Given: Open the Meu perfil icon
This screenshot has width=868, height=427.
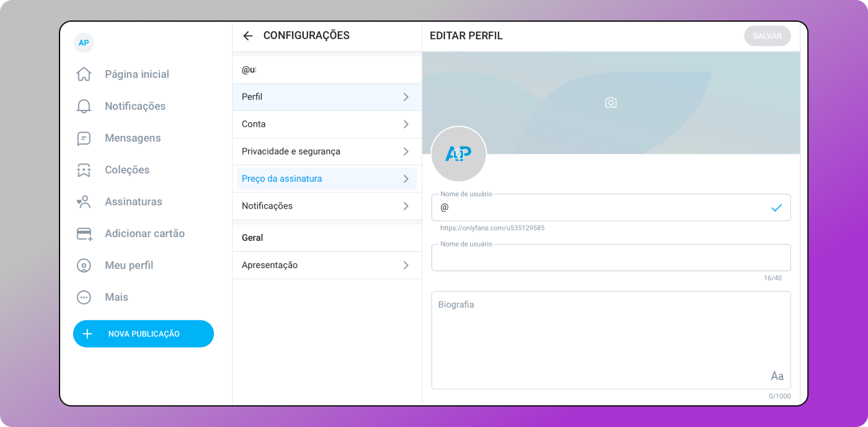Looking at the screenshot, I should pyautogui.click(x=84, y=266).
